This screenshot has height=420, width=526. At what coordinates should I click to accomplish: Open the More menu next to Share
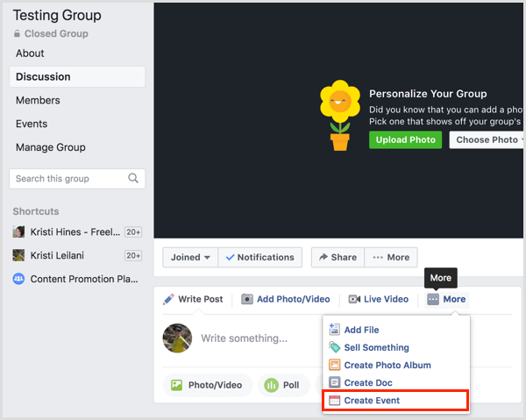tap(391, 257)
